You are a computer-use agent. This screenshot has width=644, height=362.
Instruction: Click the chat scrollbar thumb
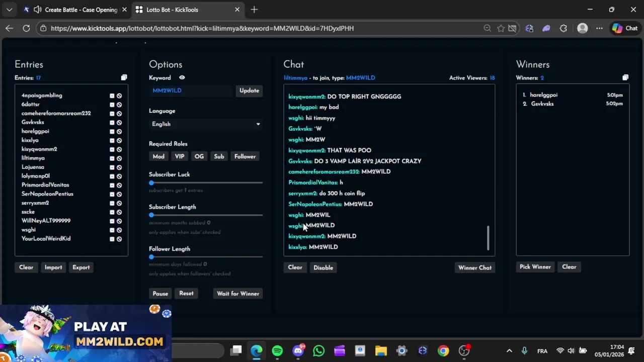pos(488,238)
